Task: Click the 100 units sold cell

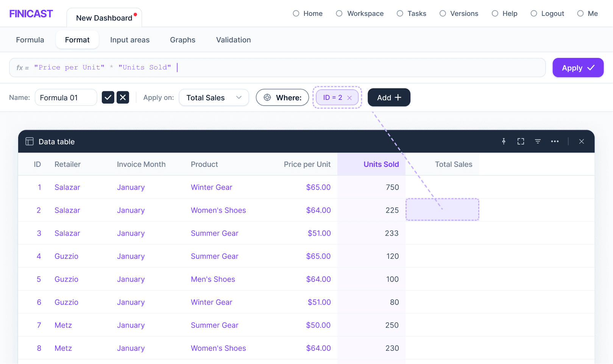Action: (393, 279)
